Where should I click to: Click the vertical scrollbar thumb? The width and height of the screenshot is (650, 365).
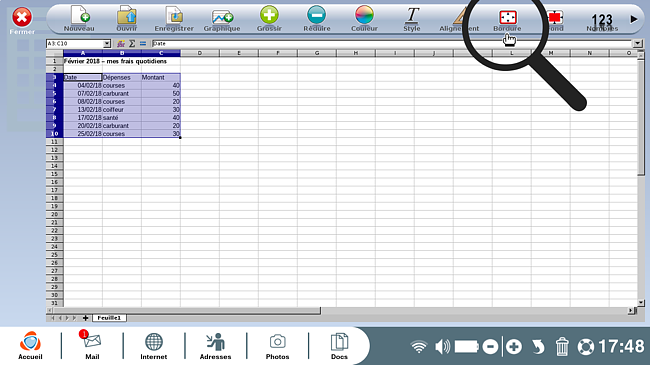point(641,116)
